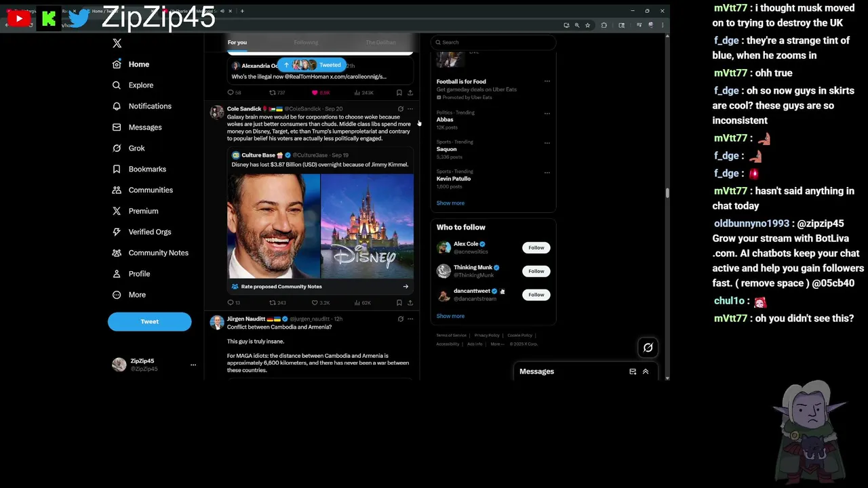The height and width of the screenshot is (488, 868).
Task: Click Show more under trending topics
Action: pyautogui.click(x=450, y=203)
